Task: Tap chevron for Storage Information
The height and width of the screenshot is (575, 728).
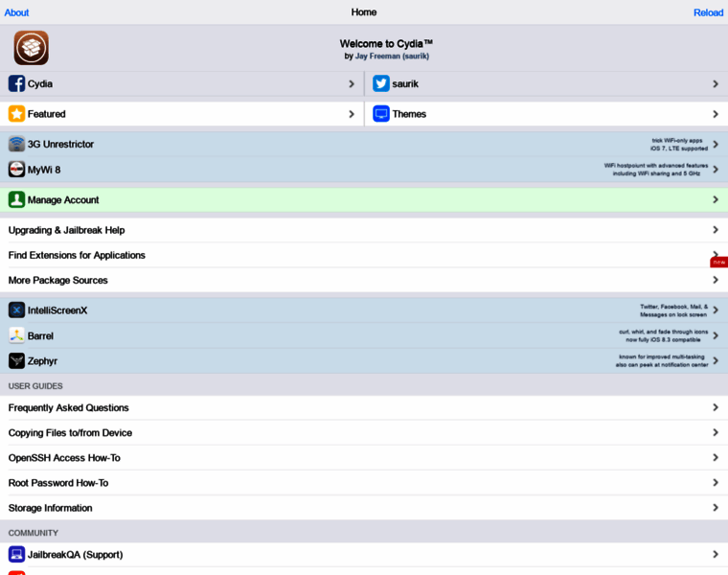Action: (x=716, y=508)
